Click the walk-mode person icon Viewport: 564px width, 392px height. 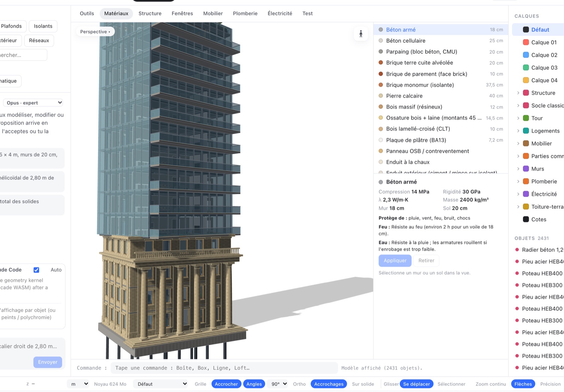(x=361, y=34)
